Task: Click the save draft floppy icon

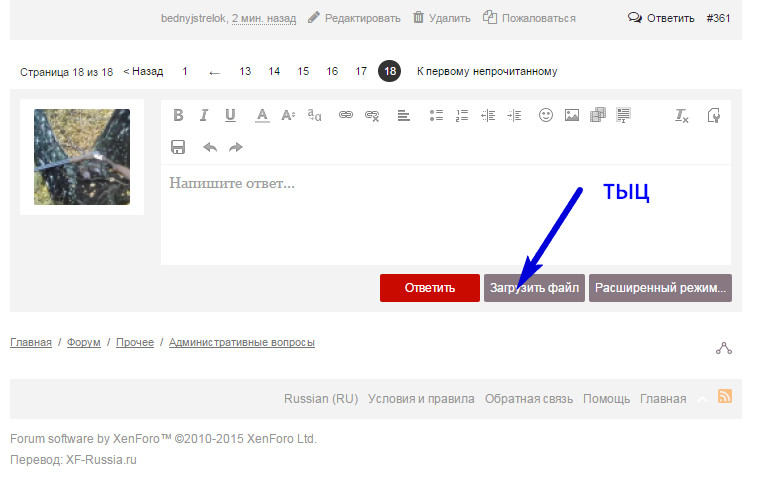Action: 178,147
